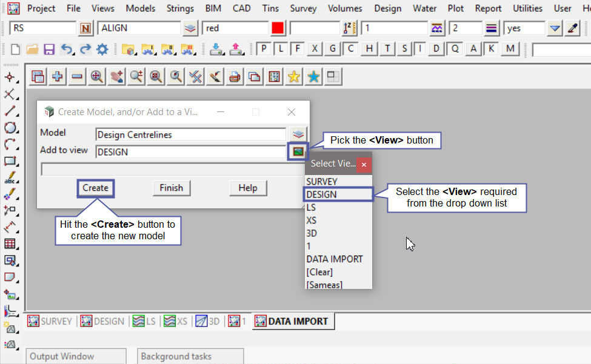Open the settings gear icon
The height and width of the screenshot is (364, 591).
pos(102,49)
